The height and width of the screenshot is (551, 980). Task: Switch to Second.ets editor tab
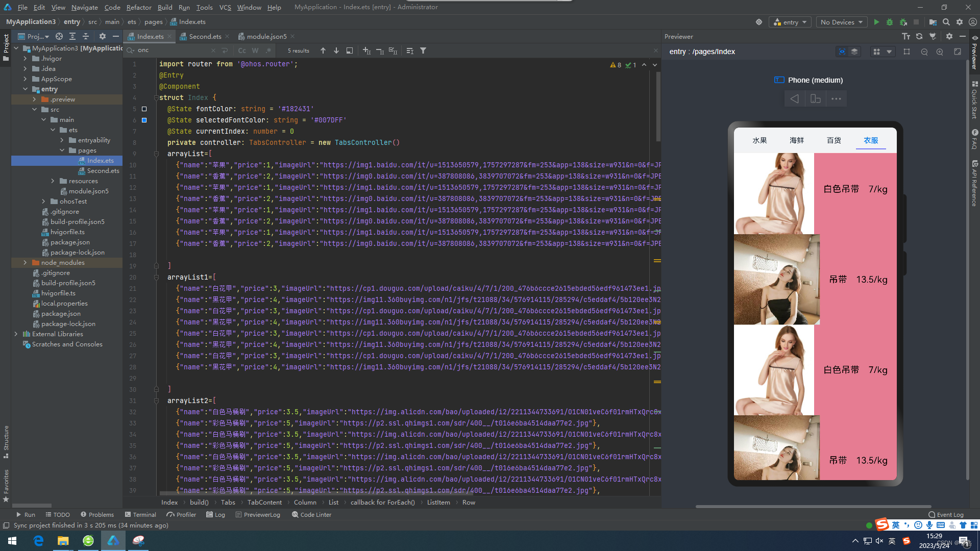coord(205,36)
